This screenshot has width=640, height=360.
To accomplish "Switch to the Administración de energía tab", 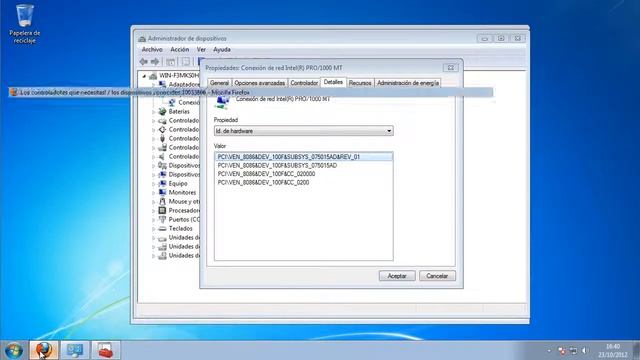I will click(408, 83).
